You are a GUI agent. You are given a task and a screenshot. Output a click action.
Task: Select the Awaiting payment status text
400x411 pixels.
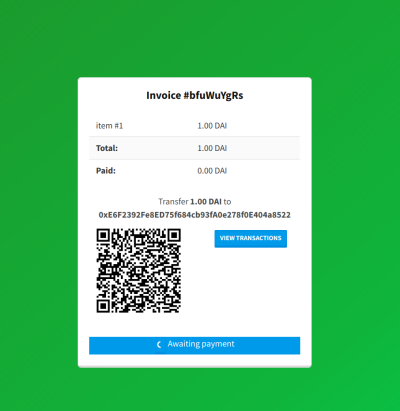point(201,344)
